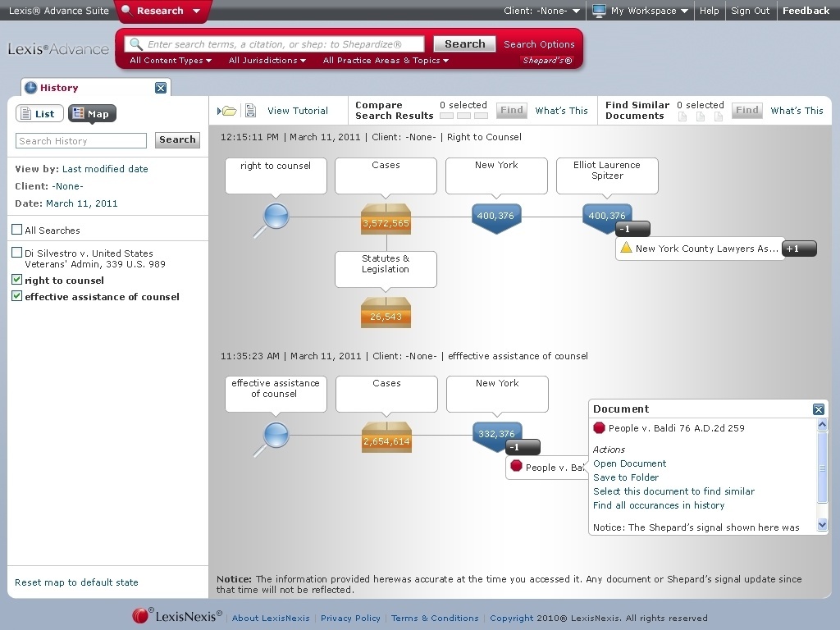Open the Client -None- dropdown
Image resolution: width=840 pixels, height=630 pixels.
(541, 11)
